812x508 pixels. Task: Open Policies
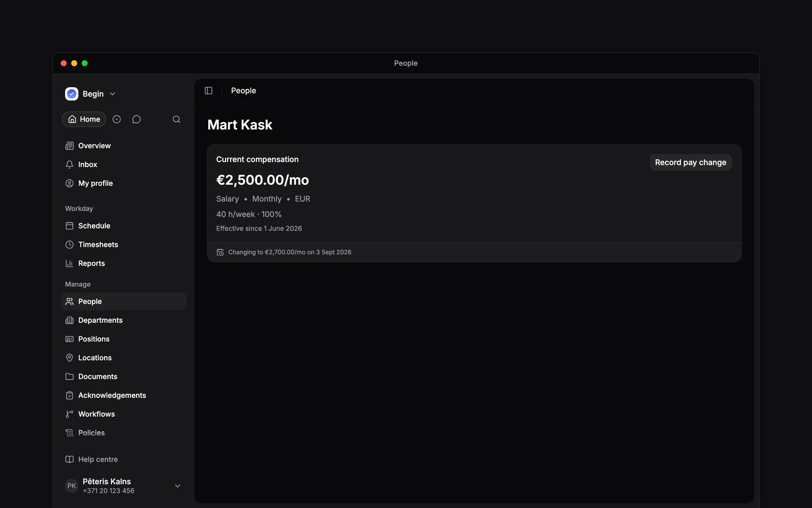coord(124,433)
